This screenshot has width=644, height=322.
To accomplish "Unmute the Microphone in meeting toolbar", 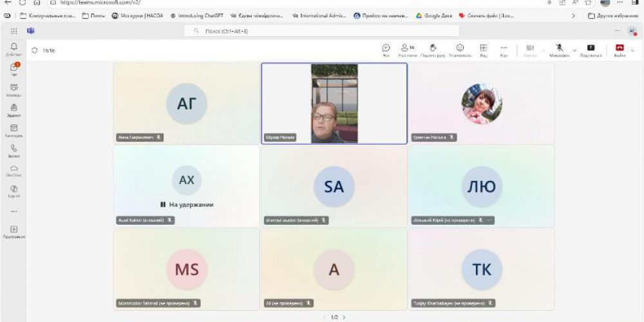I will point(559,50).
